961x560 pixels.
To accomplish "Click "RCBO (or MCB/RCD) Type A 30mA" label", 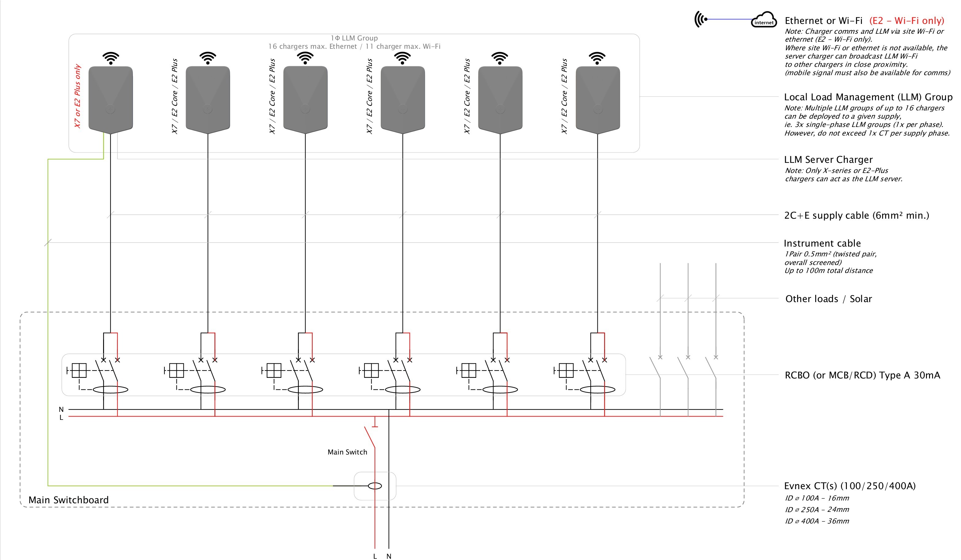I will tap(863, 375).
